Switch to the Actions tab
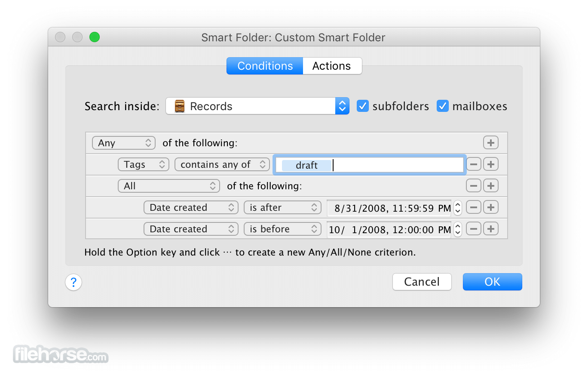This screenshot has width=588, height=376. (332, 66)
